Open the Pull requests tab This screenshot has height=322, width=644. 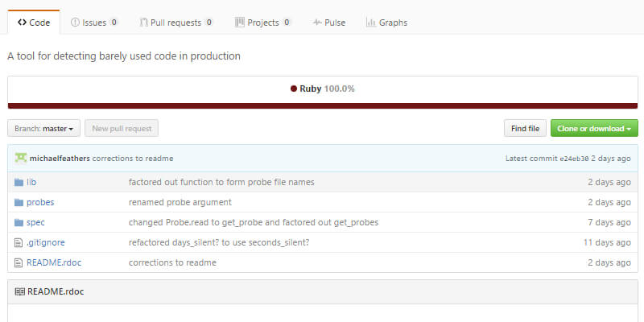click(175, 23)
